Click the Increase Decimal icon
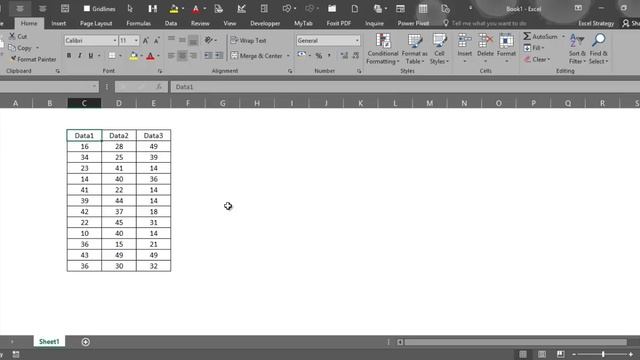The width and height of the screenshot is (640, 360). (x=344, y=56)
